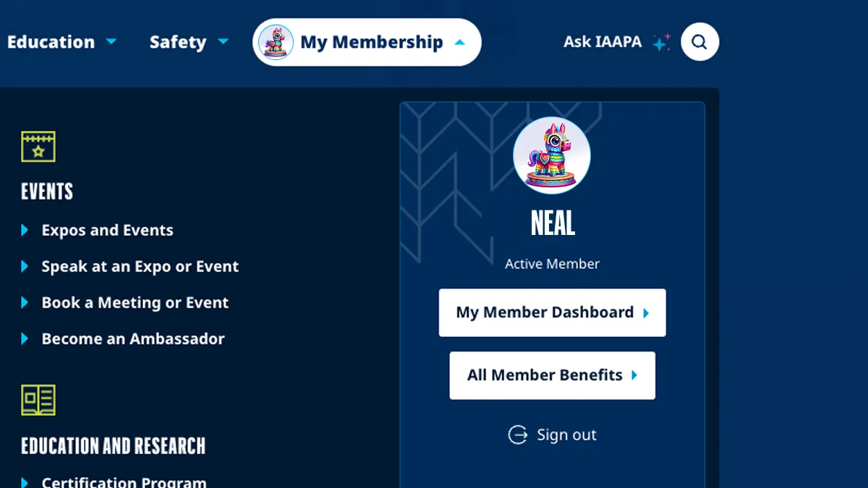Click the small piñata avatar in navbar
Viewport: 868px width, 488px height.
coord(276,42)
